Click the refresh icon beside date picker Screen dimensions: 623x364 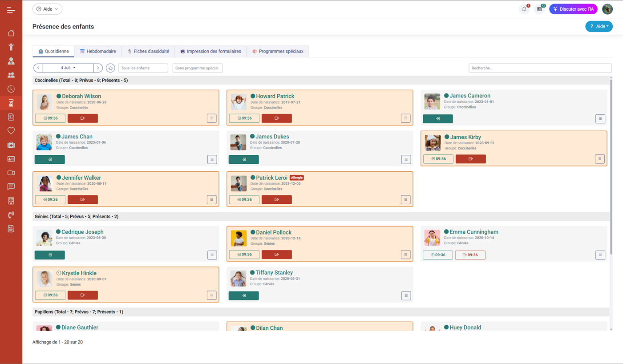110,68
